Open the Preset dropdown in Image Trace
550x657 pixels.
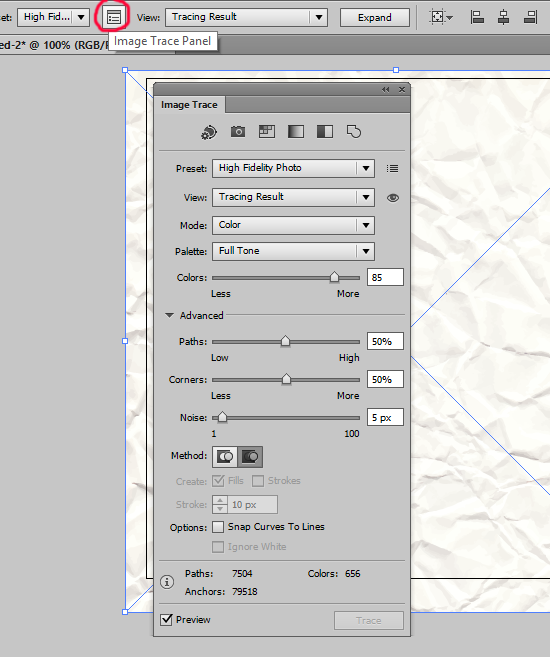293,168
